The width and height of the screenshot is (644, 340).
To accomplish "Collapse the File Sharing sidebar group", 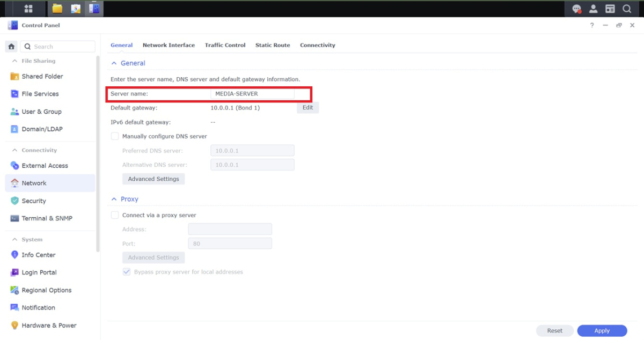I will (x=15, y=61).
